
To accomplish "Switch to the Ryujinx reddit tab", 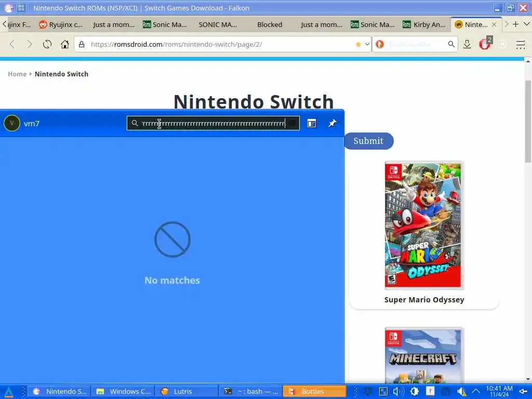I will tap(61, 24).
